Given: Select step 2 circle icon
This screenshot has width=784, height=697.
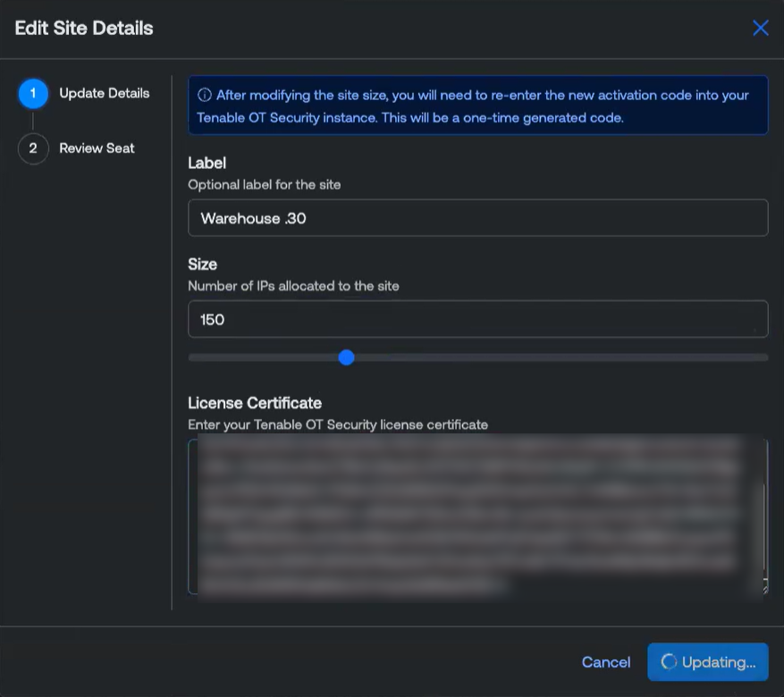Looking at the screenshot, I should point(33,148).
